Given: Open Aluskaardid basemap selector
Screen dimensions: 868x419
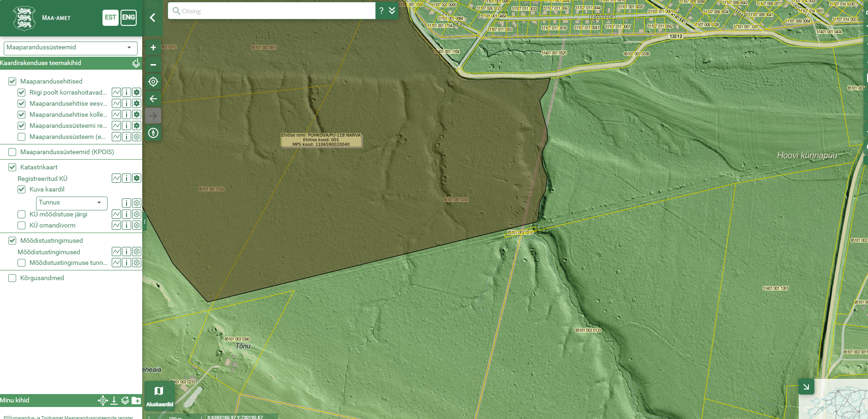Looking at the screenshot, I should click(x=159, y=395).
